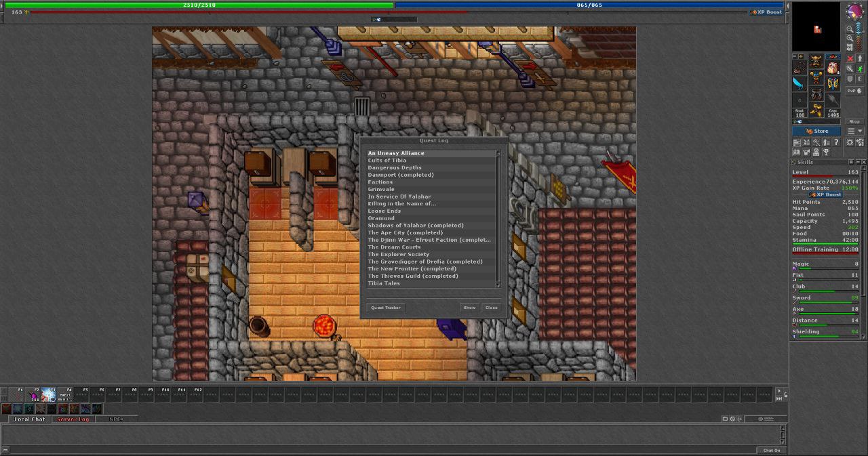Open the help question mark icon
This screenshot has height=456, width=868.
[836, 142]
